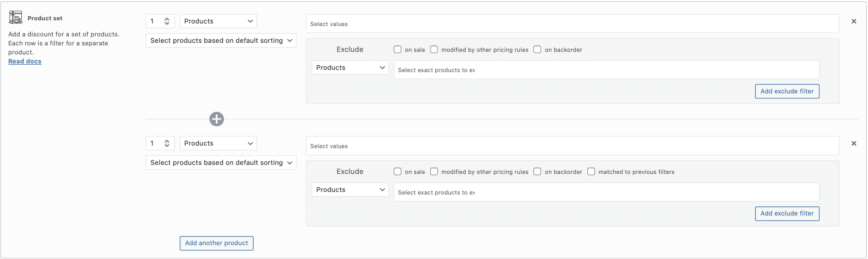Enable 'on sale' exclusion in second row
The image size is (868, 259).
pos(397,172)
